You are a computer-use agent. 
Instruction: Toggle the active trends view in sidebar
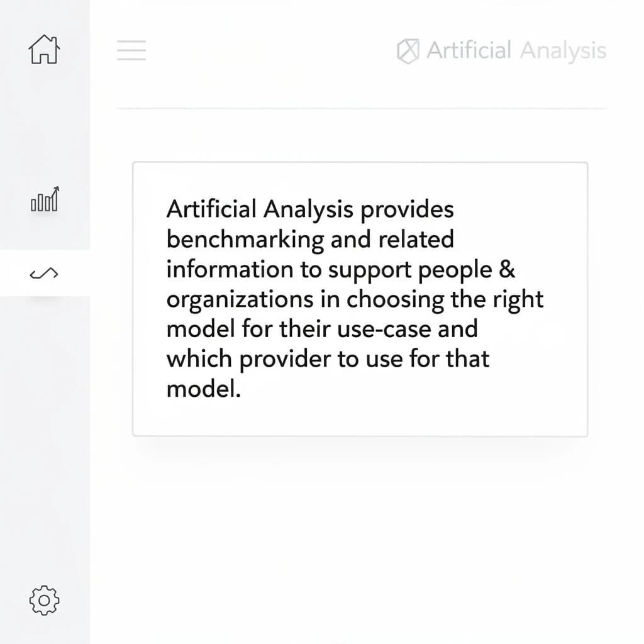coord(43,273)
